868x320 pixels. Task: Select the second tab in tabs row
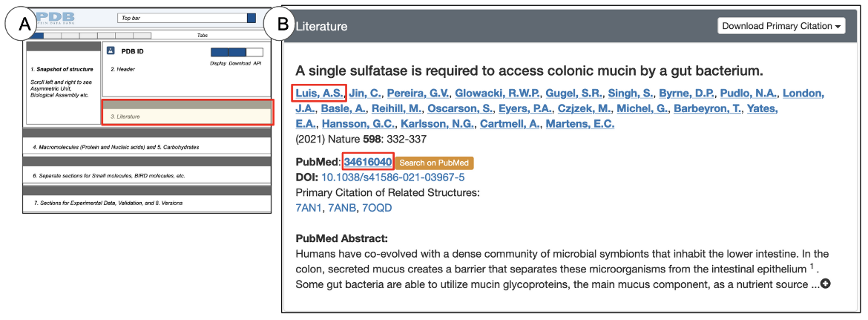click(54, 35)
